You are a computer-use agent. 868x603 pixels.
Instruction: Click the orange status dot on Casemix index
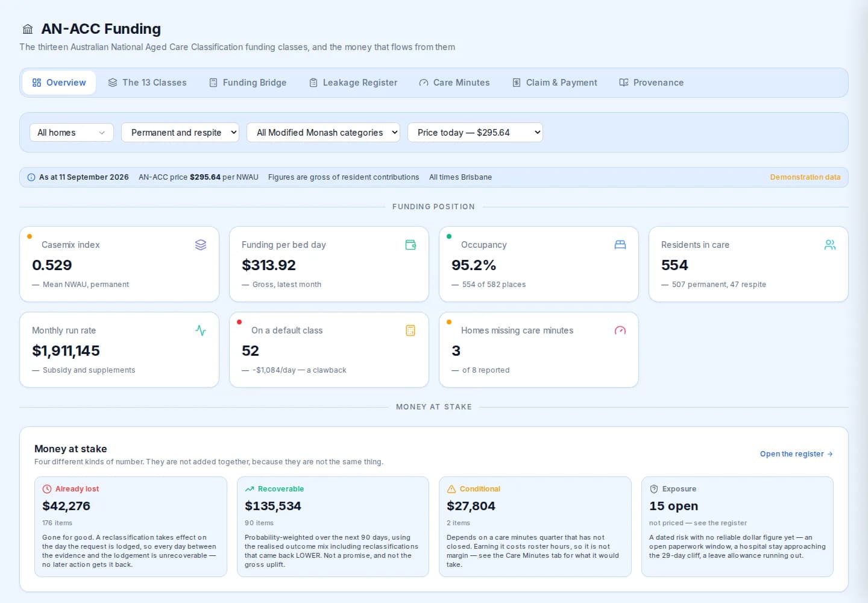(30, 236)
